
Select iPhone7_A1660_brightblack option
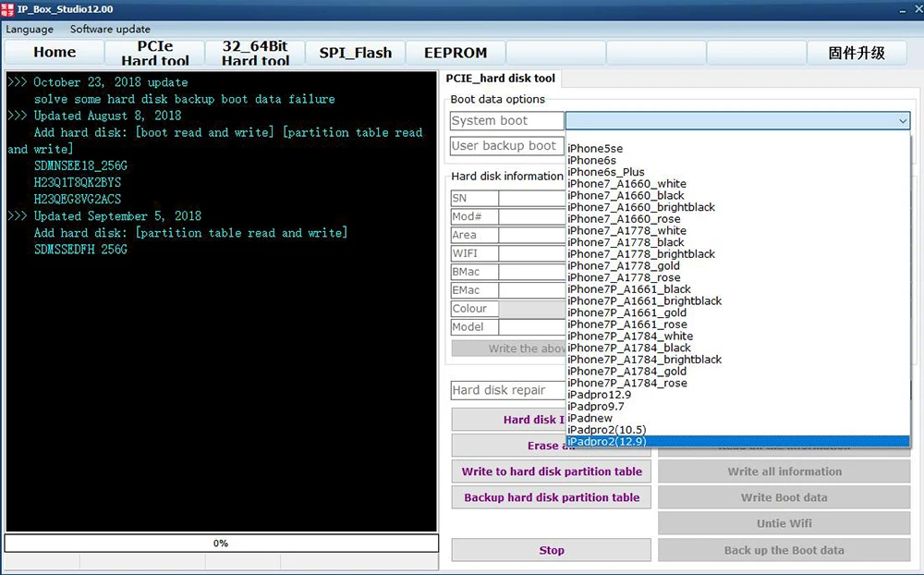click(x=737, y=207)
